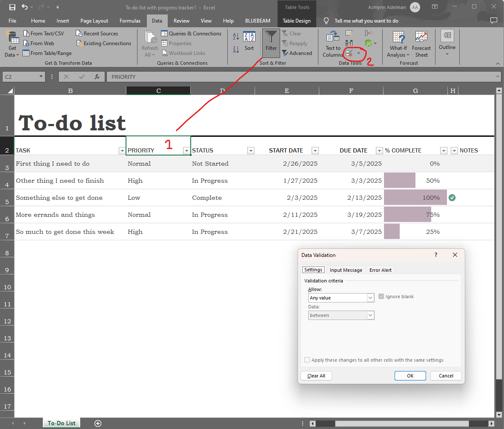This screenshot has width=504, height=429.
Task: Open the Table Design ribbon tab
Action: (x=297, y=20)
